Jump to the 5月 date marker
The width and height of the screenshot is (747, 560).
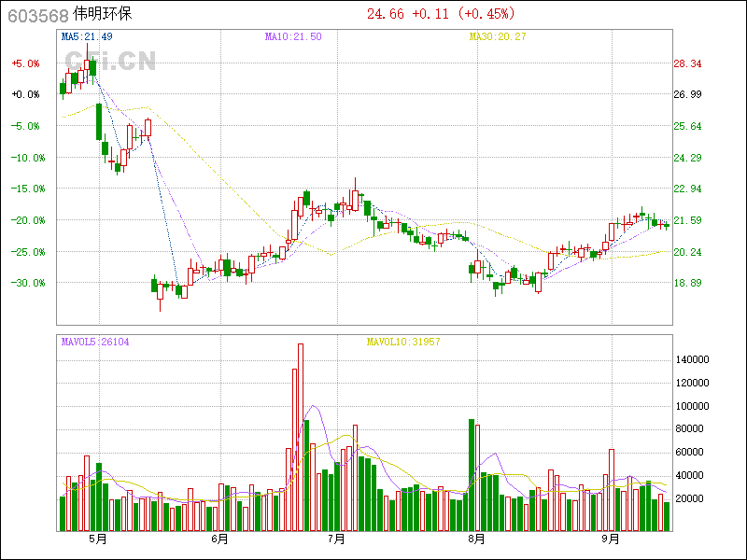(97, 539)
